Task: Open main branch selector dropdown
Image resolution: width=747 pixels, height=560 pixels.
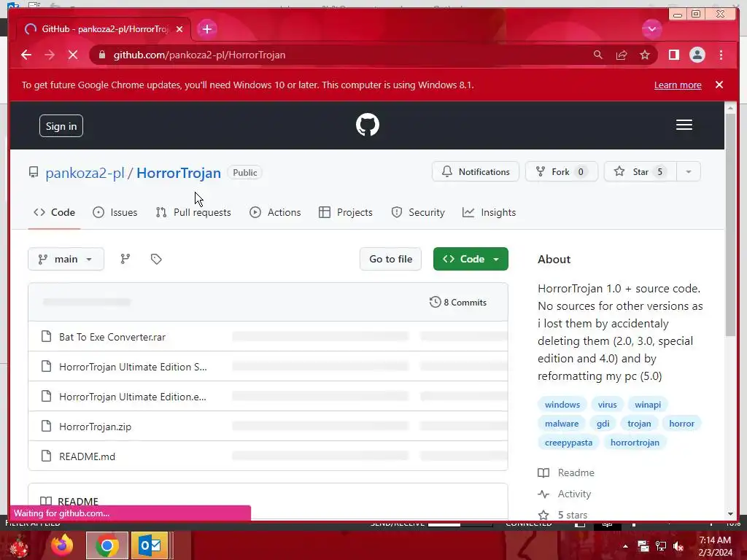Action: [66, 259]
